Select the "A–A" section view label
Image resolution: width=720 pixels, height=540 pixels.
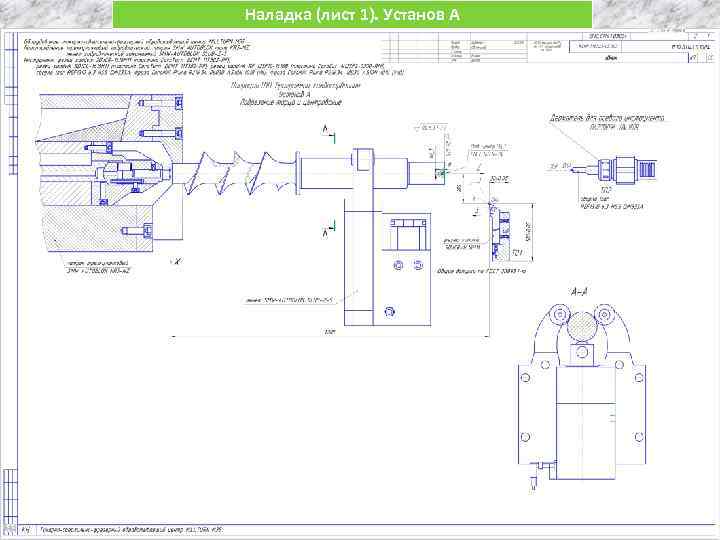[x=580, y=292]
